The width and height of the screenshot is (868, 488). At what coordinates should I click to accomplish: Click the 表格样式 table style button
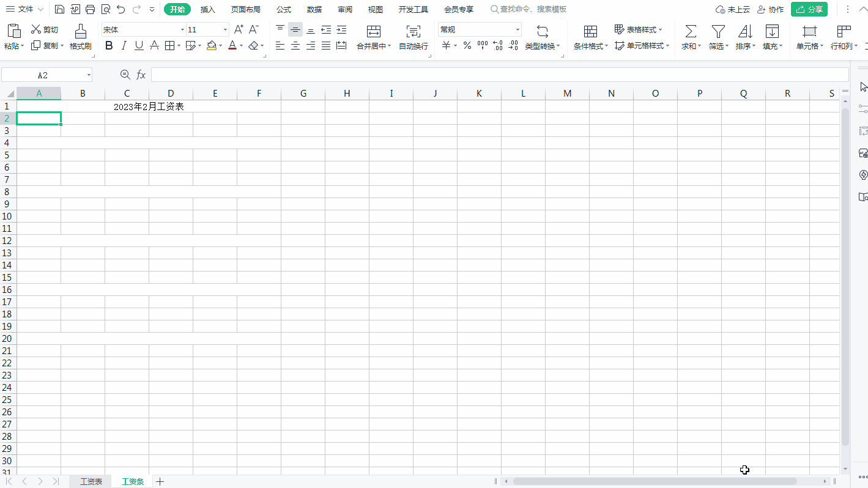tap(639, 29)
